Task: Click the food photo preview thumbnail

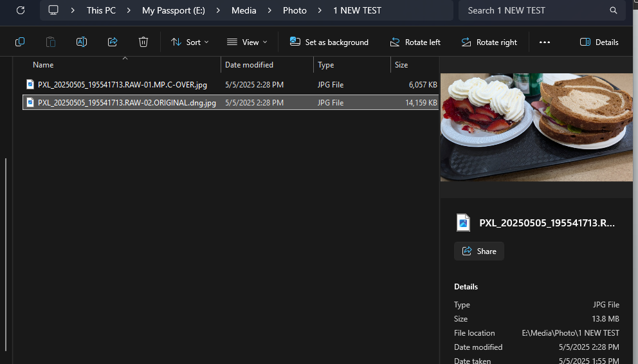Action: pyautogui.click(x=536, y=127)
